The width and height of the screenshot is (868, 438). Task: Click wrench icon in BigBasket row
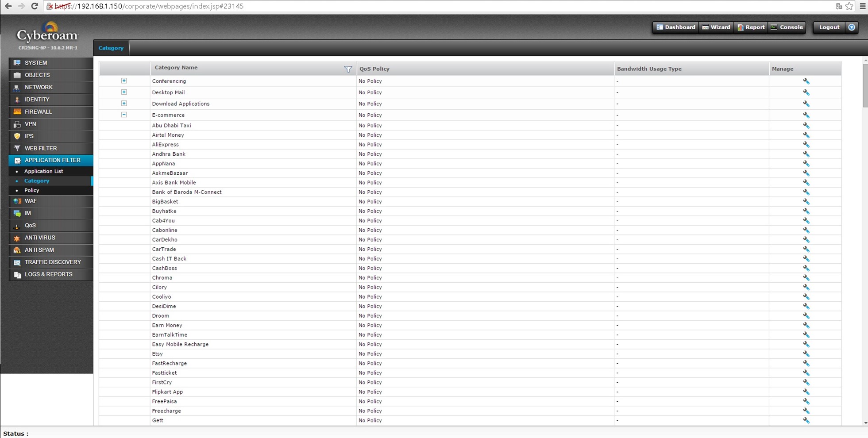(x=806, y=202)
